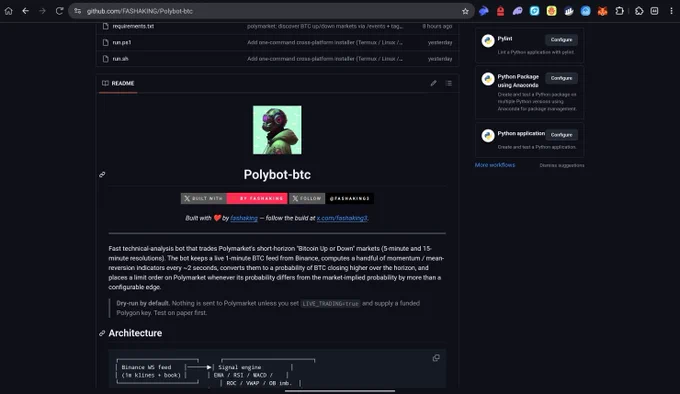Open the dark round white-striped extension
680x394 pixels.
pyautogui.click(x=569, y=11)
